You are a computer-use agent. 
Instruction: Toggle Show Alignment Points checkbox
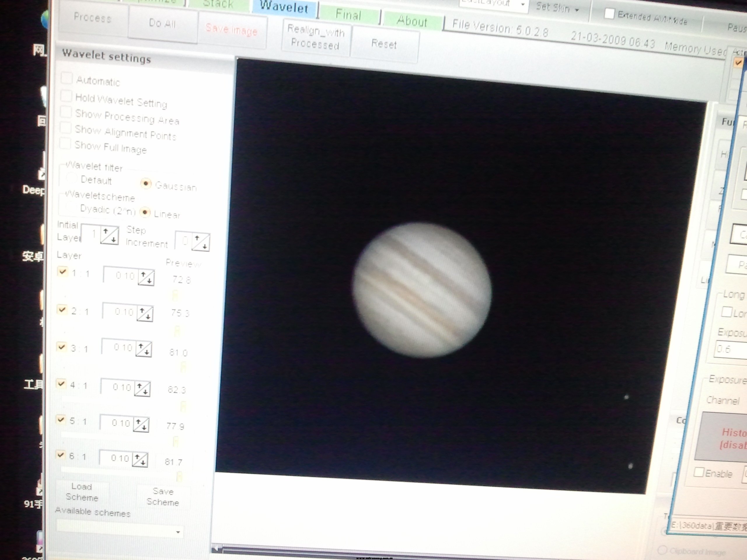pos(66,128)
